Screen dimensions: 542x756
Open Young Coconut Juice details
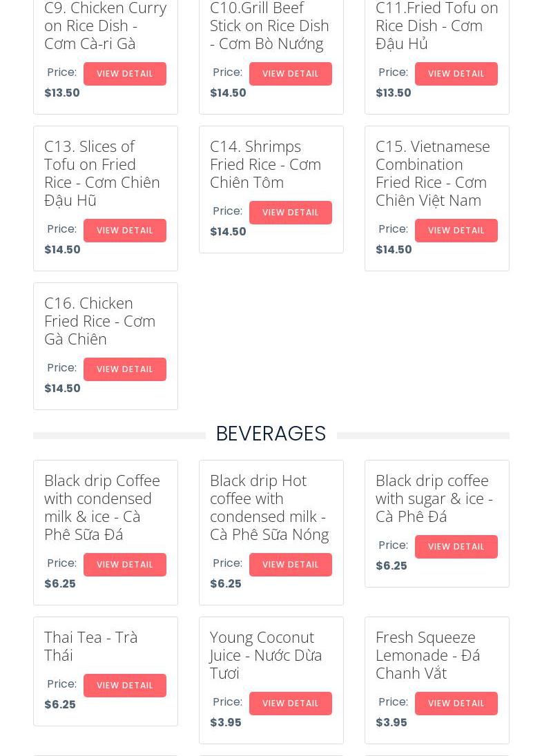coord(290,704)
